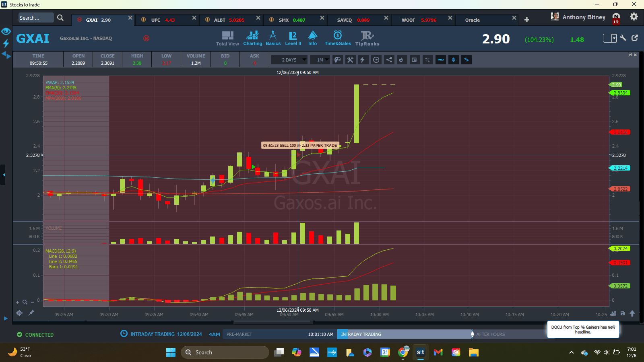The image size is (644, 362).
Task: Open the Charting module
Action: pos(252,38)
